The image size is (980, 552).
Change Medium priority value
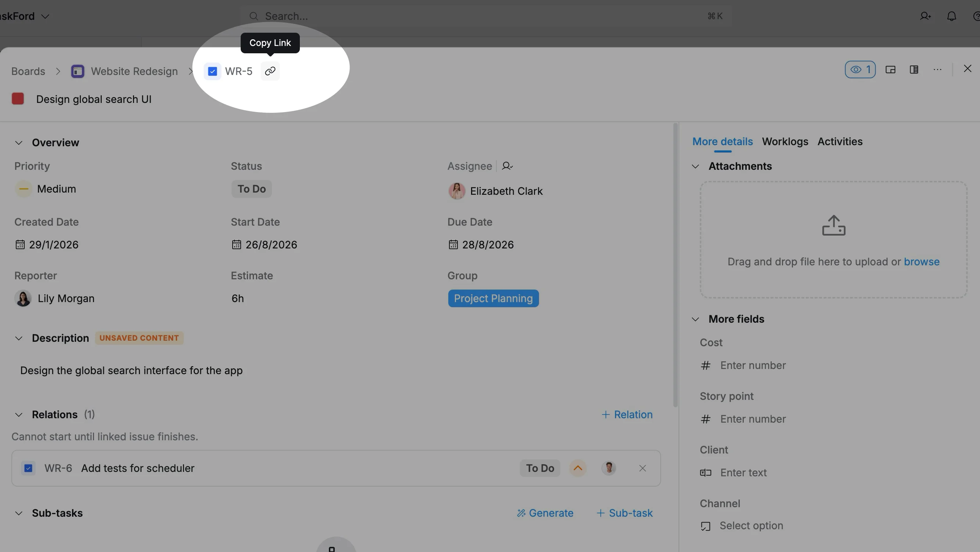pyautogui.click(x=46, y=189)
